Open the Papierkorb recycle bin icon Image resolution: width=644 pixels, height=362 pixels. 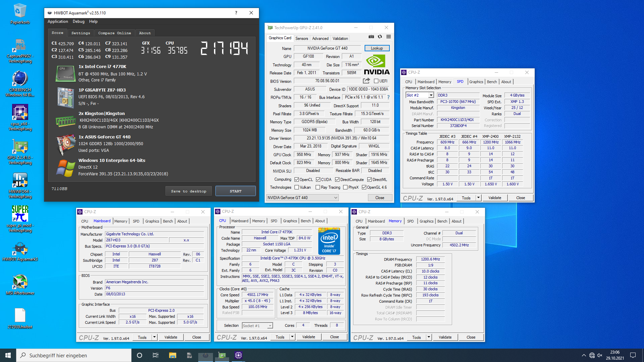point(20,14)
